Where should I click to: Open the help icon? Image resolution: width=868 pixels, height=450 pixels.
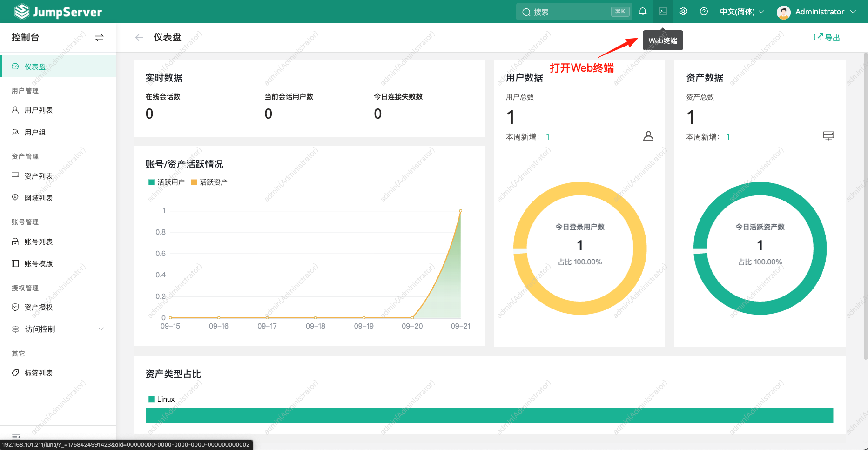(x=703, y=12)
